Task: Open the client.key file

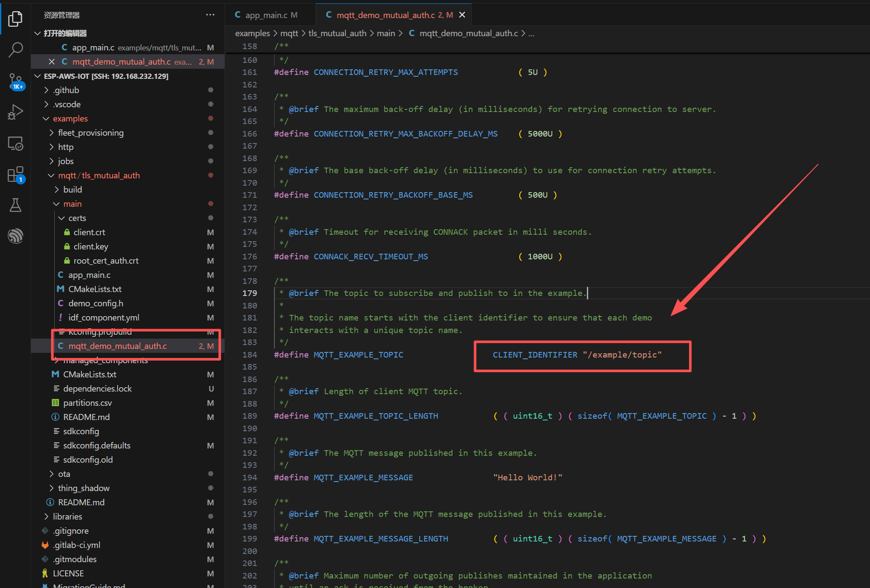Action: (90, 246)
